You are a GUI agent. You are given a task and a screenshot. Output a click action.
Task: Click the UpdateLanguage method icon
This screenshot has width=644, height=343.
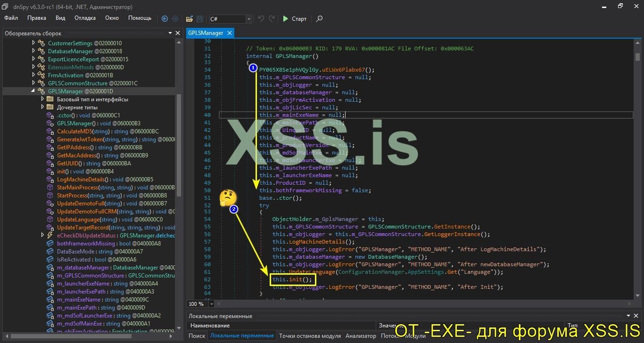(50, 220)
